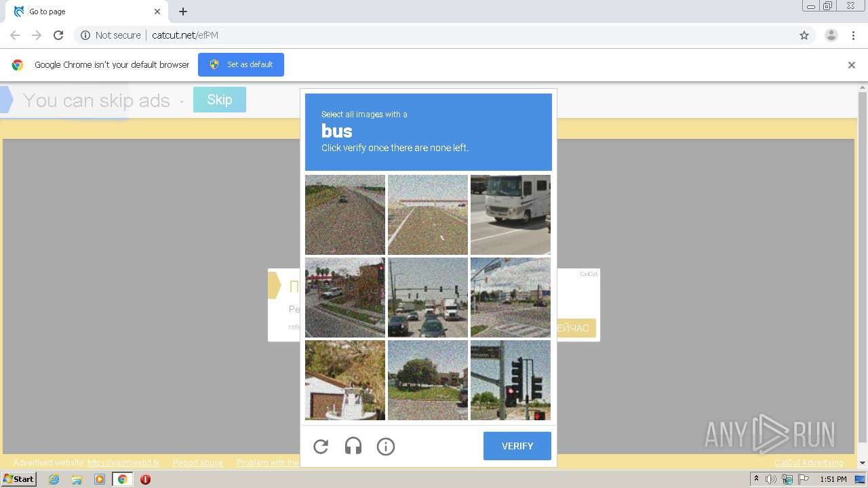The height and width of the screenshot is (488, 868).
Task: Click the taskbar clock 1:51 PM
Action: (x=833, y=479)
